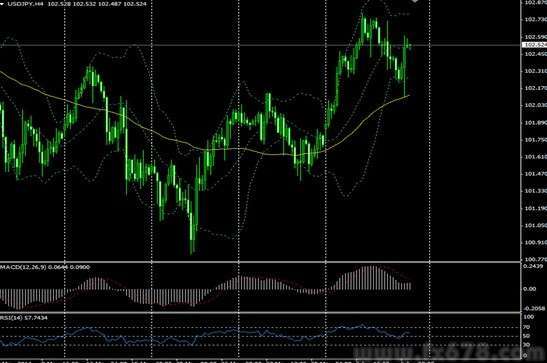Click the RSI 30 level label

pos(526,345)
